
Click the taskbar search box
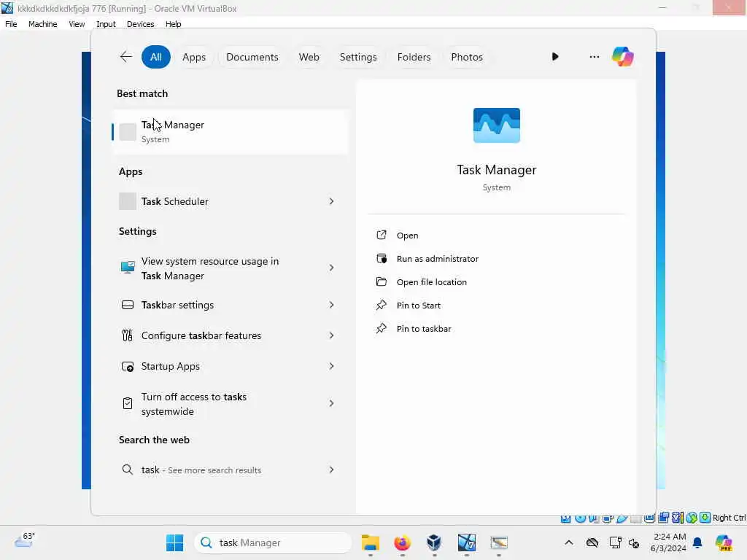pyautogui.click(x=273, y=542)
